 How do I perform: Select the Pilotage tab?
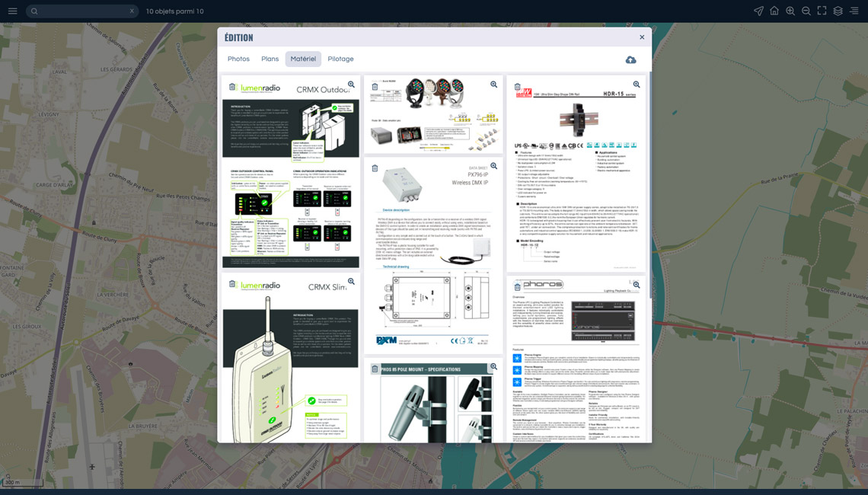(340, 59)
